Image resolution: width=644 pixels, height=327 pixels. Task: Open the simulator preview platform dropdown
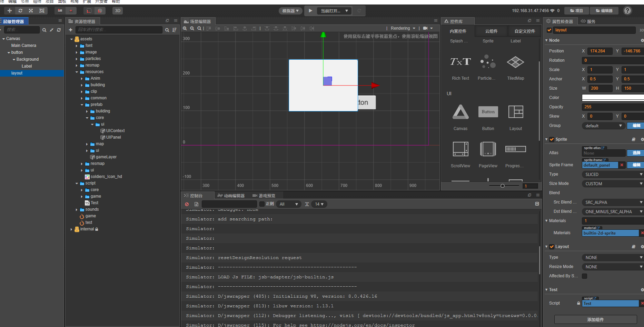[x=290, y=11]
